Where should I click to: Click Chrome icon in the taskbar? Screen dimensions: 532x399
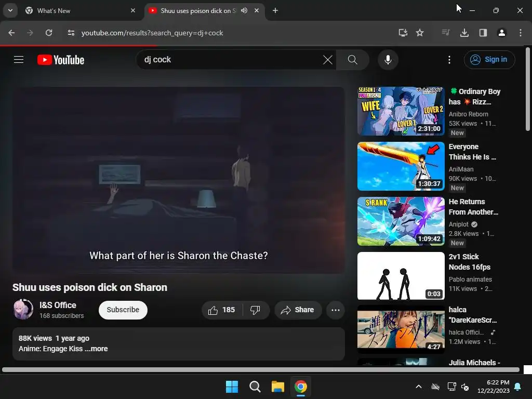[301, 387]
